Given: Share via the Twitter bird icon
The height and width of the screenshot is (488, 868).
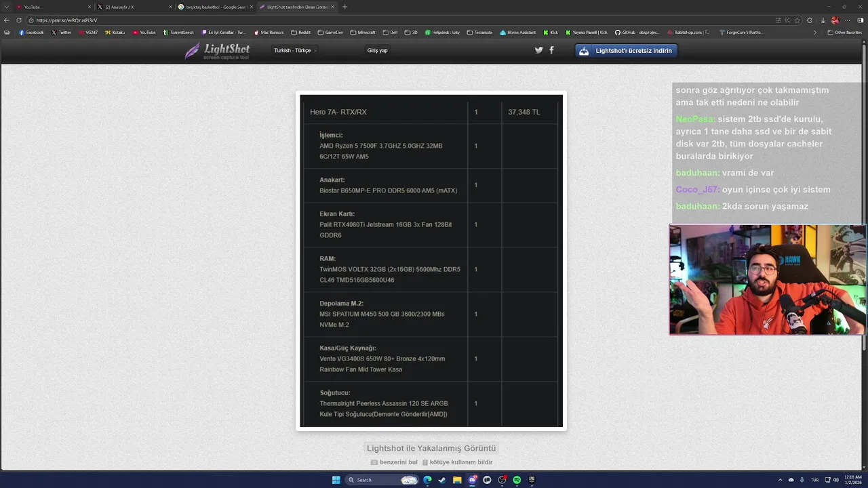Looking at the screenshot, I should [x=538, y=50].
